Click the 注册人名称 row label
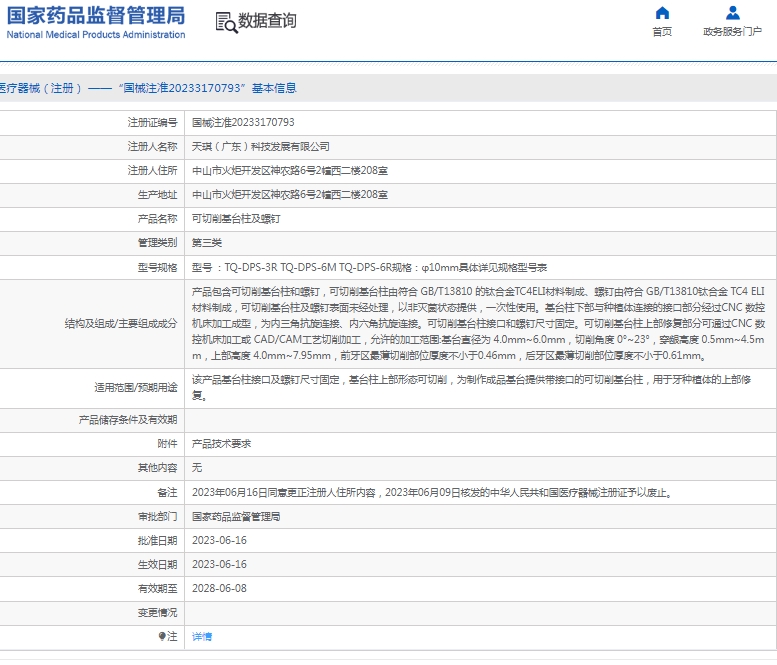The image size is (777, 665). pyautogui.click(x=152, y=147)
